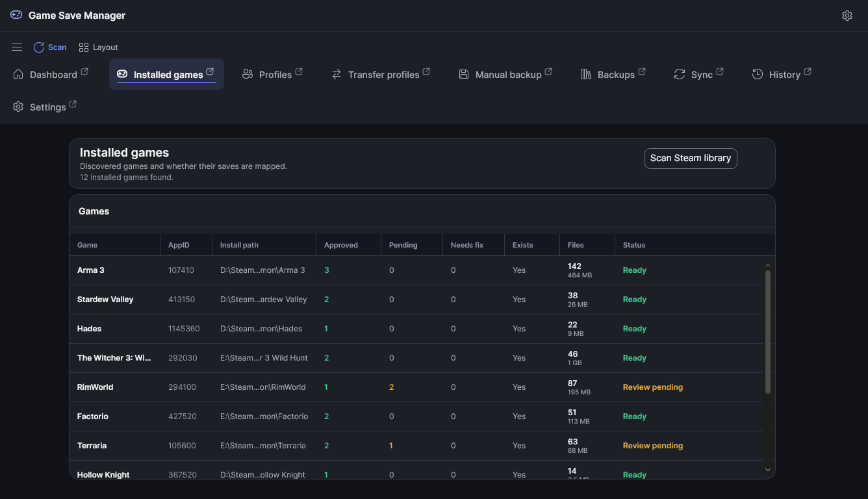Pop out the Installed games tab
Viewport: 868px width, 499px height.
pyautogui.click(x=210, y=71)
